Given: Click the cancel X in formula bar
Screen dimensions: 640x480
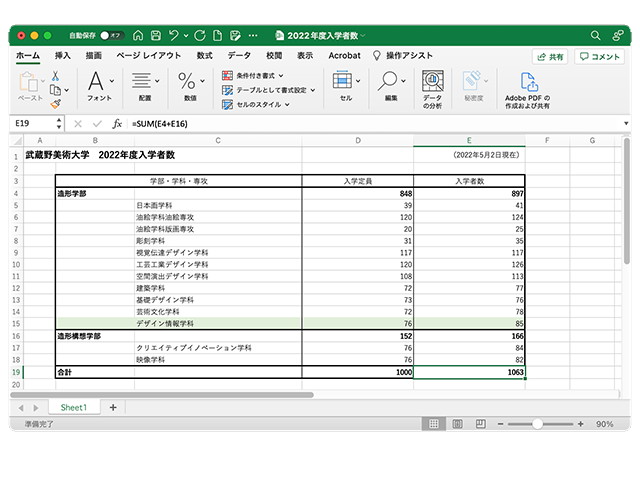Looking at the screenshot, I should (x=78, y=124).
